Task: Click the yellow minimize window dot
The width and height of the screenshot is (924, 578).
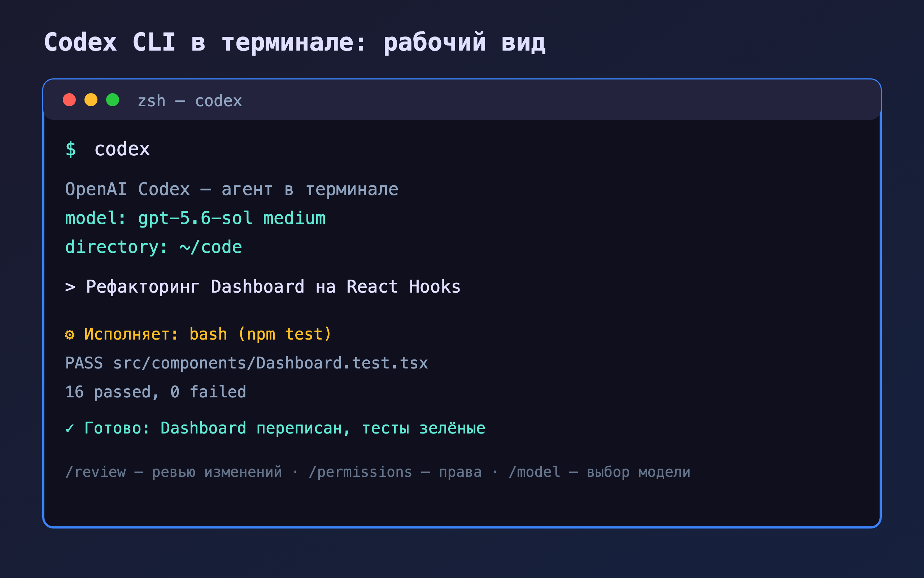Action: [x=91, y=100]
